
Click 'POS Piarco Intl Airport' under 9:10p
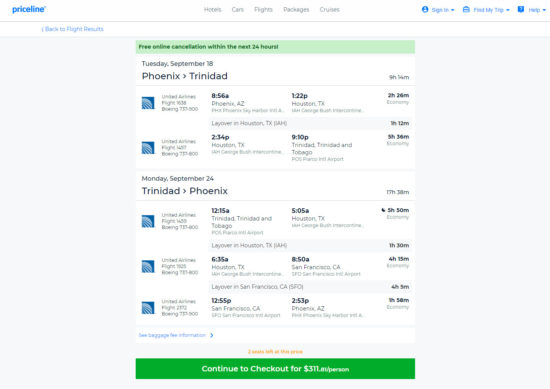[x=317, y=159]
